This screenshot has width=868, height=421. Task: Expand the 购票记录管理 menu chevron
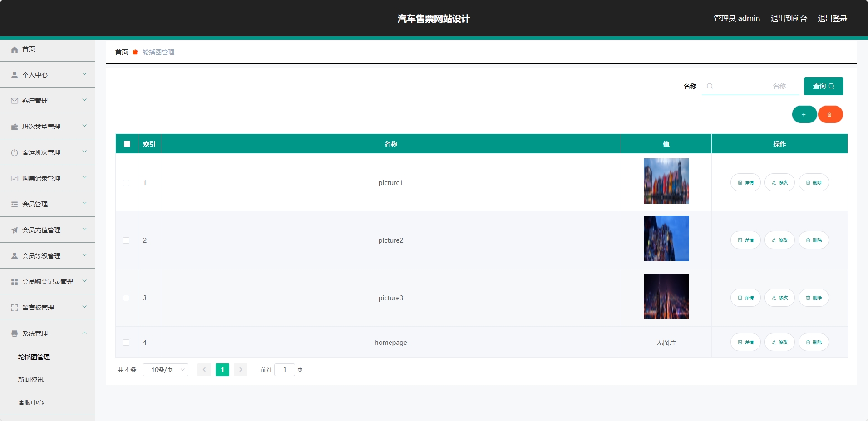pyautogui.click(x=84, y=177)
